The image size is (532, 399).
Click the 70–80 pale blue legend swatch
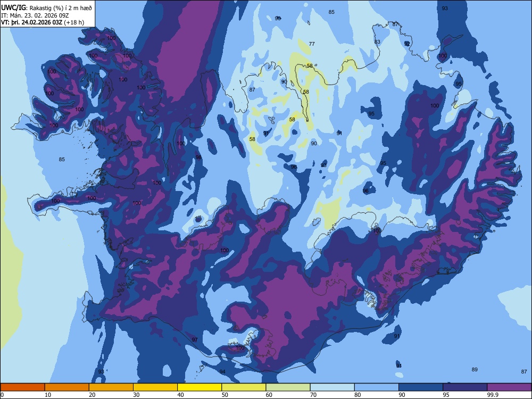click(332, 387)
